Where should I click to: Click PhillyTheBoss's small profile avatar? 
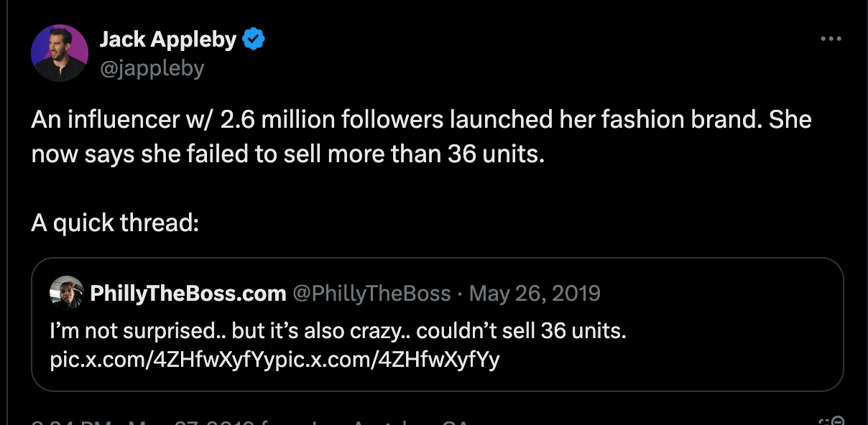(67, 293)
